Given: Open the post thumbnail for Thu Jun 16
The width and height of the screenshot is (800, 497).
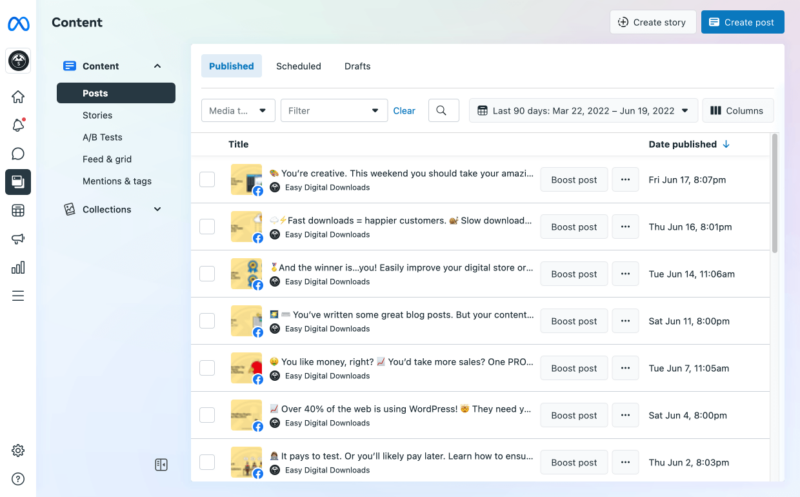Looking at the screenshot, I should click(x=246, y=227).
